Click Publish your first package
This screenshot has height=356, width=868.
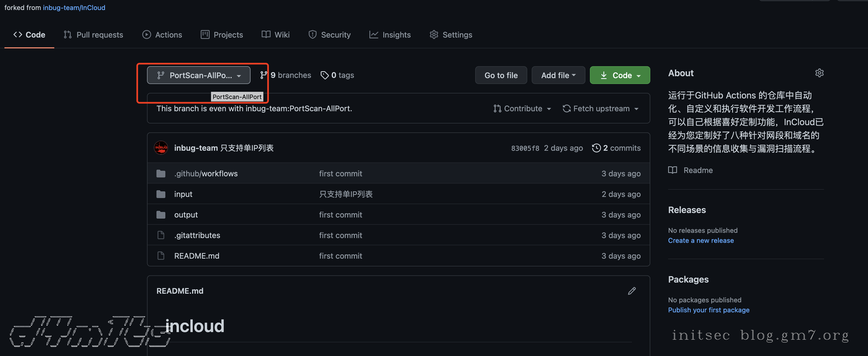tap(708, 310)
